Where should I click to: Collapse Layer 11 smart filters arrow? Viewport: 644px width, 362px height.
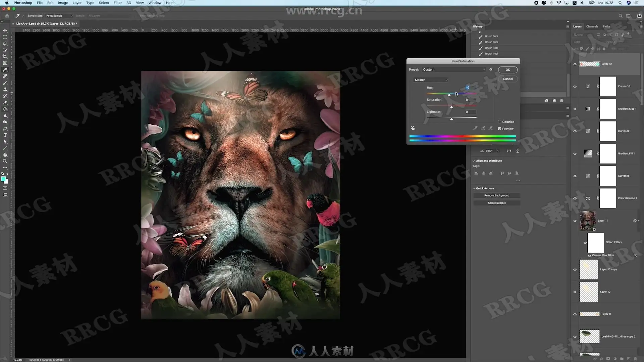click(x=639, y=221)
